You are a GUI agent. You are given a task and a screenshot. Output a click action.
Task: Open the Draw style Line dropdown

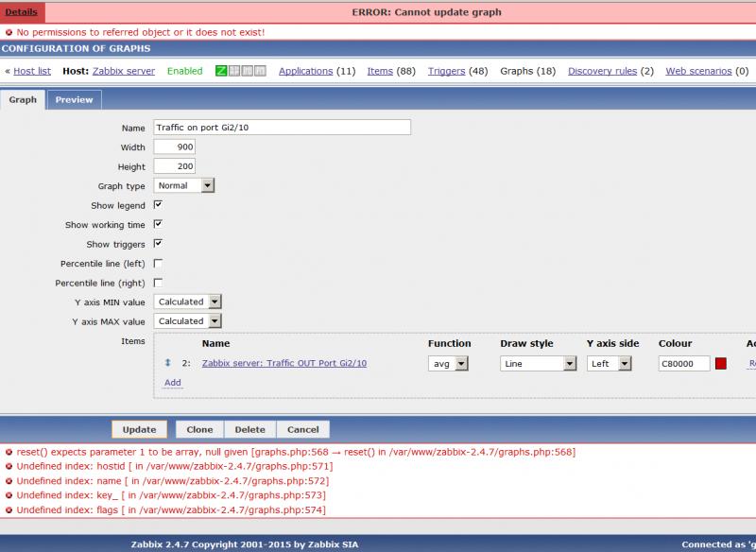point(538,364)
